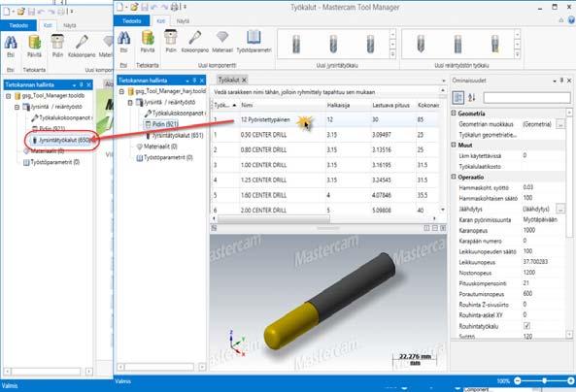Click print icon in front quick access toolbar
This screenshot has width=576, height=392.
[174, 7]
